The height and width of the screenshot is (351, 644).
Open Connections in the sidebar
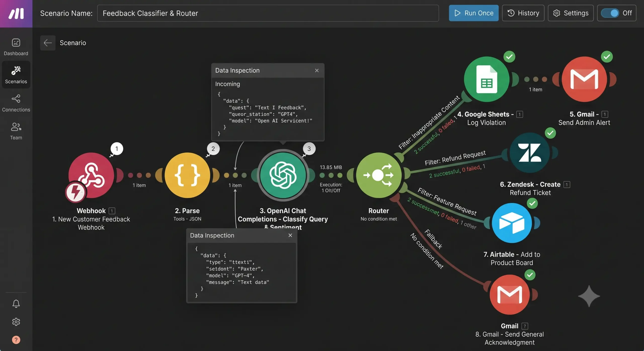(x=16, y=103)
